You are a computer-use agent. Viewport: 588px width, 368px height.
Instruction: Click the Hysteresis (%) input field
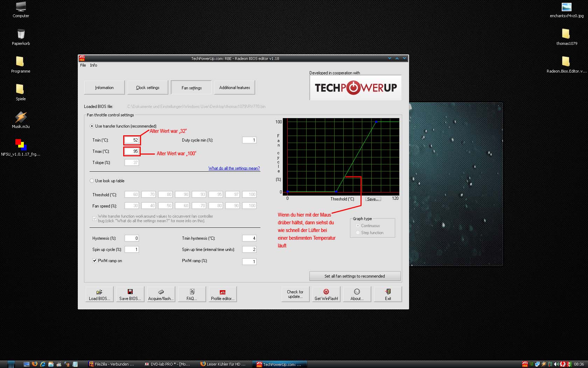pos(132,238)
